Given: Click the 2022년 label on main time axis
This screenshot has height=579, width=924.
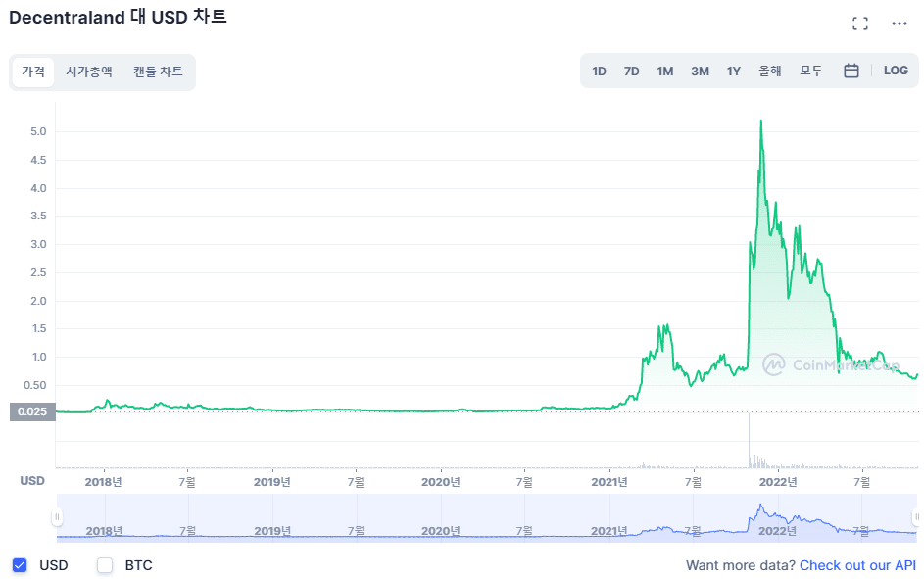Looking at the screenshot, I should [x=778, y=482].
